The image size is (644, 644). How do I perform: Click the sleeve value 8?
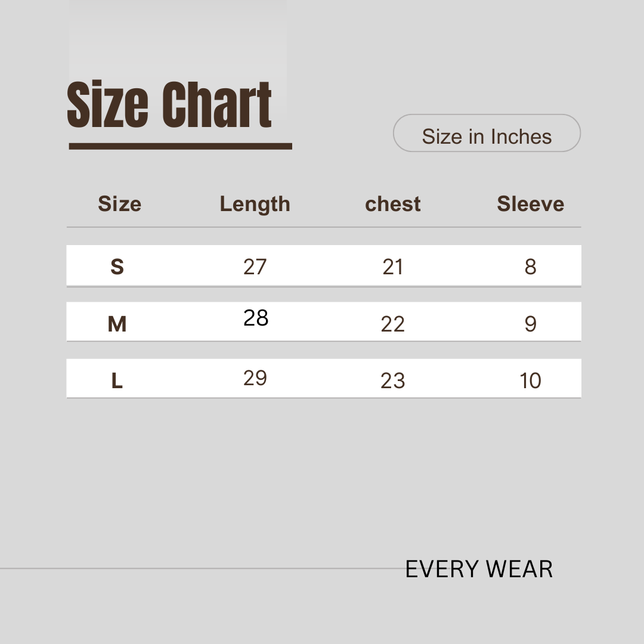[530, 267]
